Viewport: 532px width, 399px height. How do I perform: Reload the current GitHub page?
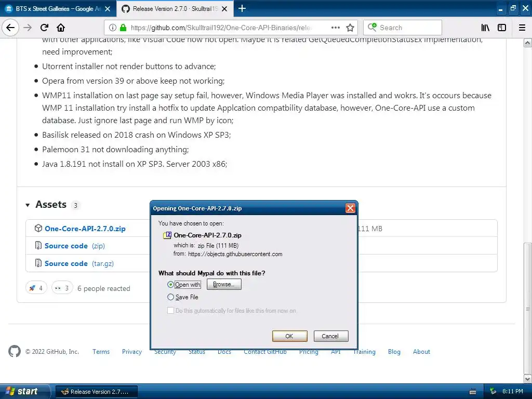pyautogui.click(x=44, y=28)
